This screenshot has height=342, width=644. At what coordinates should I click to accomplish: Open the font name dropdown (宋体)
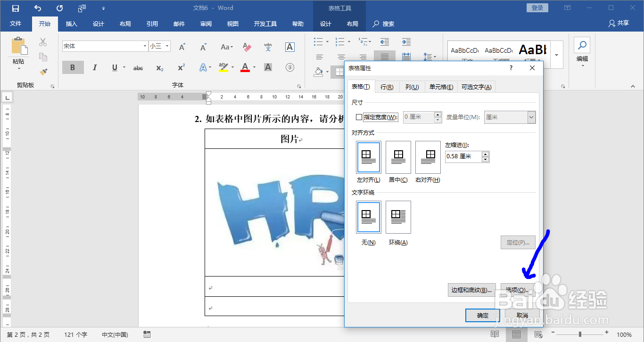(145, 46)
